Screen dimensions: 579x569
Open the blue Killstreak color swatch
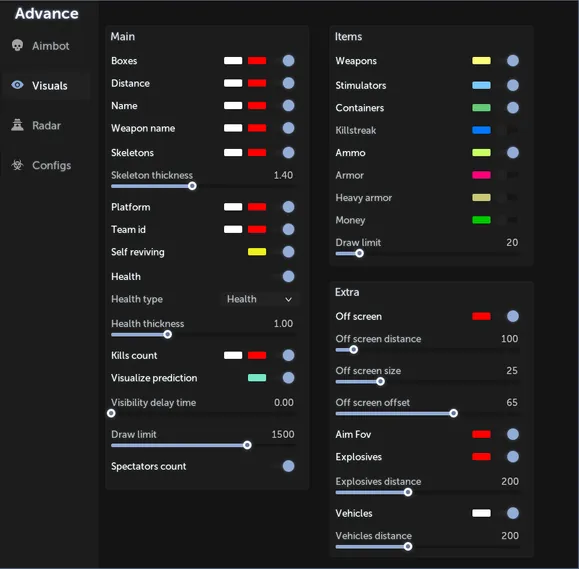click(482, 130)
